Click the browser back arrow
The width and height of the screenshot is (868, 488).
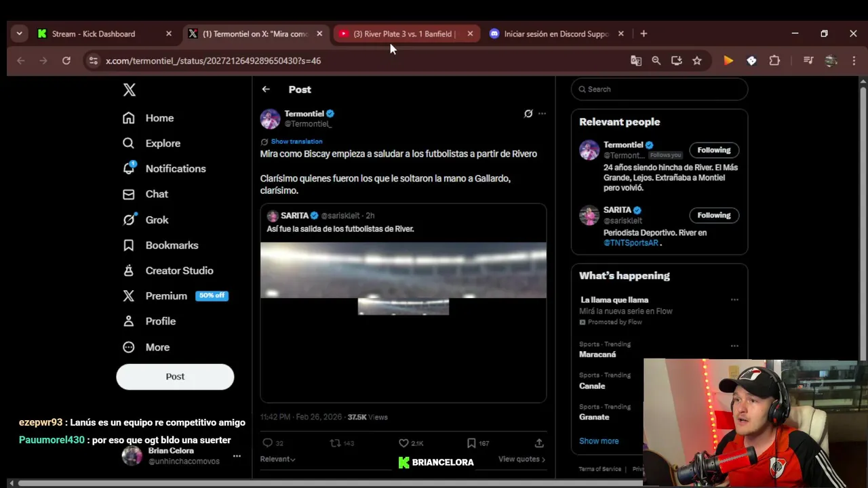pos(20,60)
